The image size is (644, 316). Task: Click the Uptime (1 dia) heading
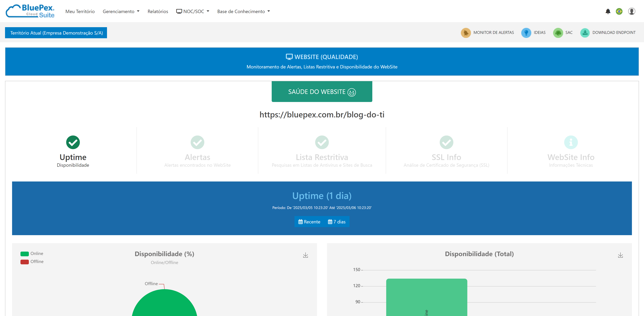tap(322, 196)
